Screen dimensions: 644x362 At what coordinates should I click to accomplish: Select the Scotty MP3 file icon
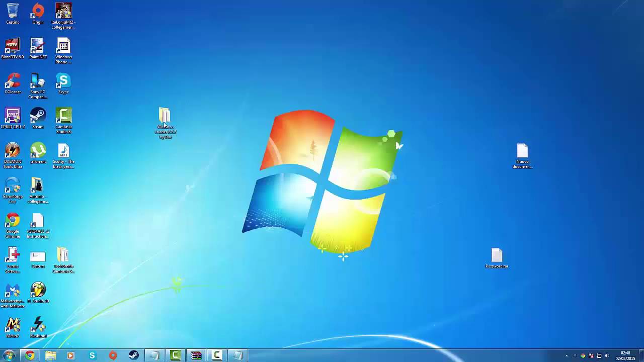63,156
